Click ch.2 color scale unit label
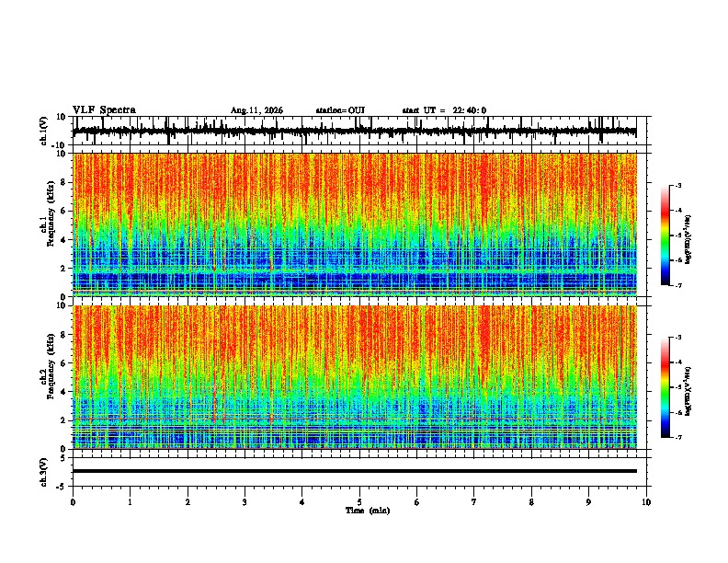Image resolution: width=728 pixels, height=563 pixels. pos(688,391)
